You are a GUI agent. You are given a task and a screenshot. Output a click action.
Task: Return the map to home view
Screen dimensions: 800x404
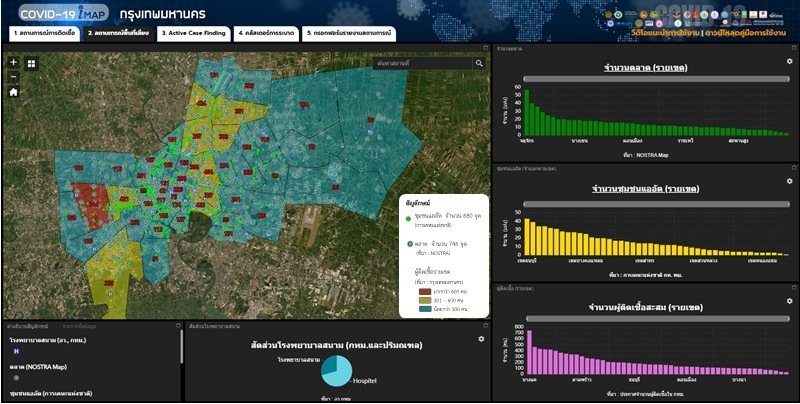tap(13, 92)
